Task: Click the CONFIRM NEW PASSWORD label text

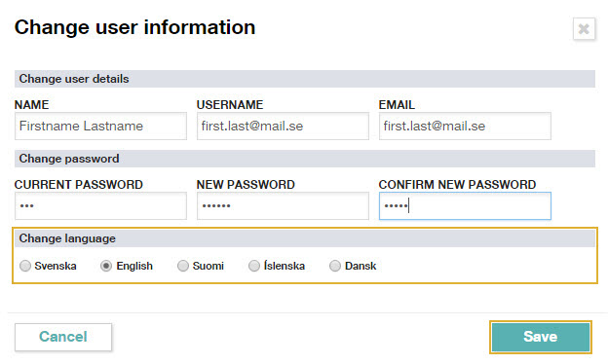Action: [x=458, y=185]
